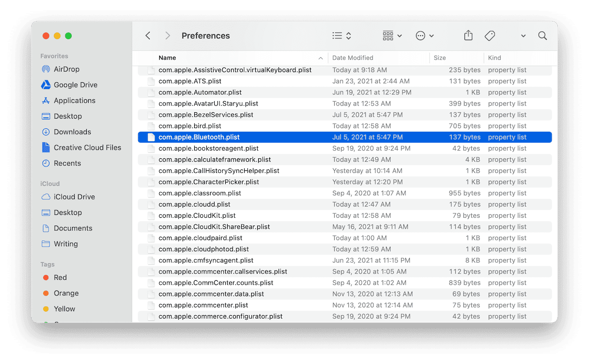
Task: Open iCloud Drive in the sidebar
Action: (74, 197)
